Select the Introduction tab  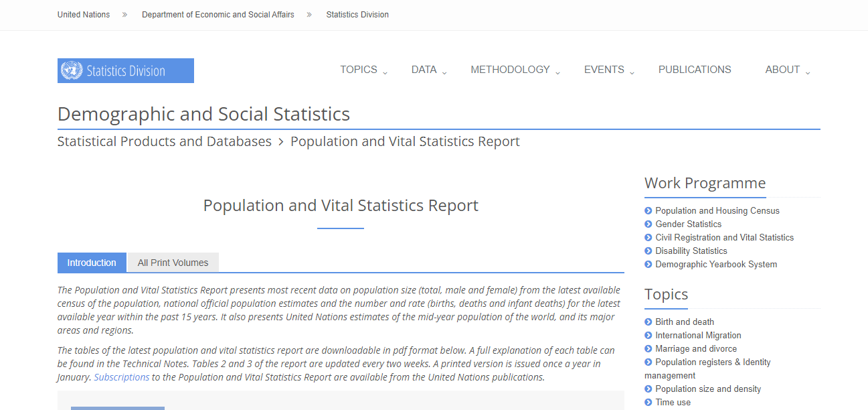pyautogui.click(x=92, y=263)
